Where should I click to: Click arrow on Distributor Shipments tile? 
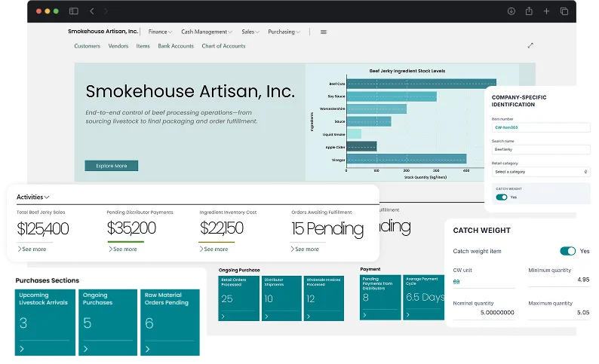coord(266,317)
